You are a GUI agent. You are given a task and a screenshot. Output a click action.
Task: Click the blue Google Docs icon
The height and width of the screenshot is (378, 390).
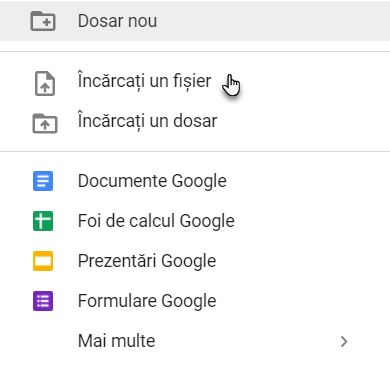(43, 181)
